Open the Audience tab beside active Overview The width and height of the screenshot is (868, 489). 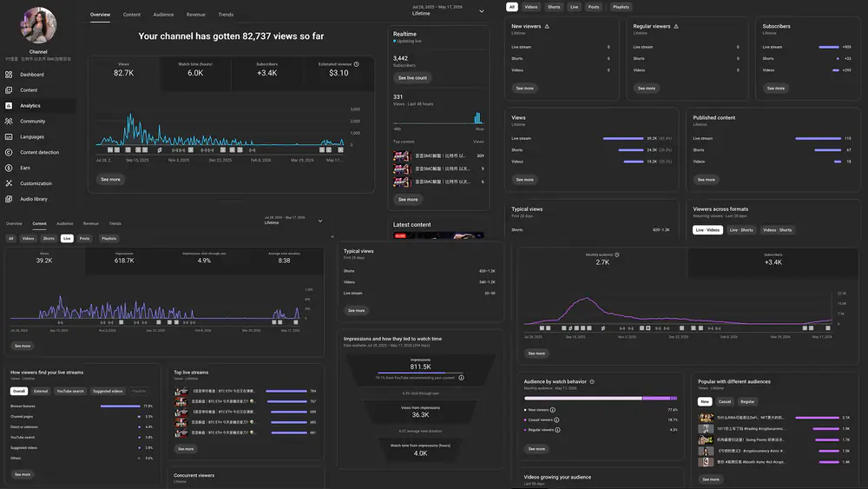point(163,15)
